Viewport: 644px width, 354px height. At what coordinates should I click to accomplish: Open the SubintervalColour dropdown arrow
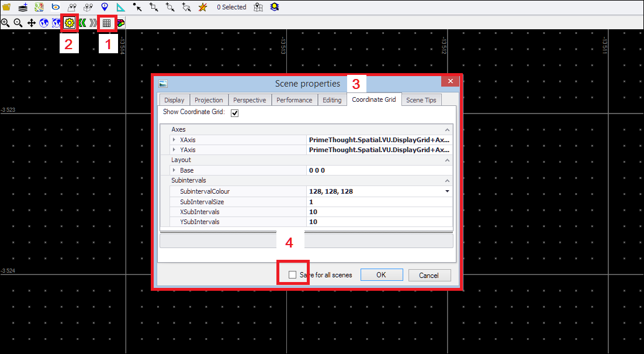click(x=448, y=191)
